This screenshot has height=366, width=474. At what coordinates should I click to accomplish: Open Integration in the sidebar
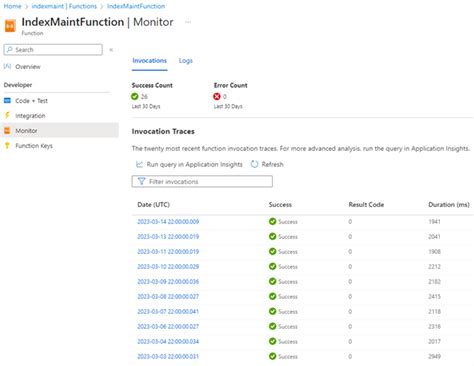[30, 116]
